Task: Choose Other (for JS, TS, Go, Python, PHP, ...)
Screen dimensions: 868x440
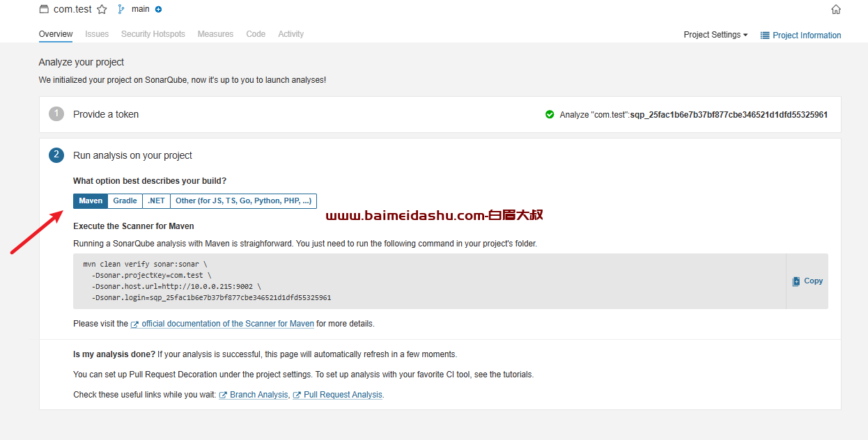Action: (243, 201)
